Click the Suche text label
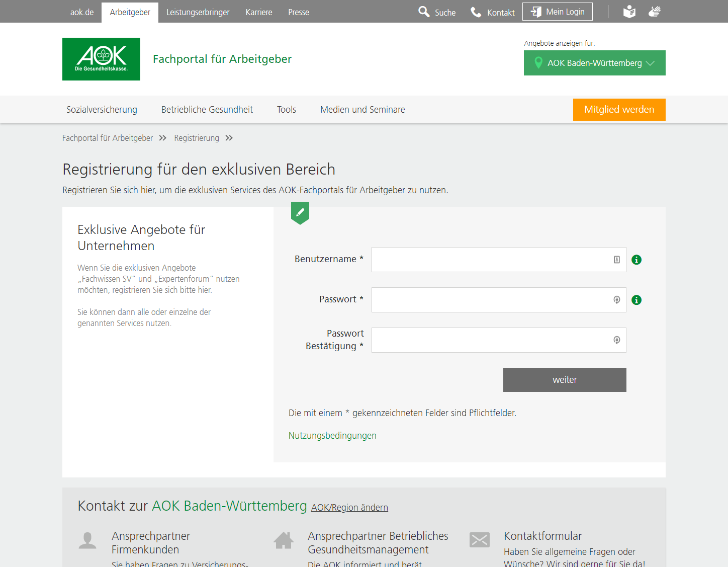Screen dimensions: 728x567 pos(445,13)
